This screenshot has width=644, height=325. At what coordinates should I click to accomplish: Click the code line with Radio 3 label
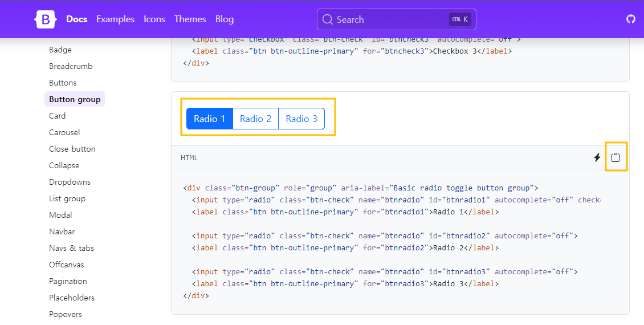pyautogui.click(x=345, y=283)
